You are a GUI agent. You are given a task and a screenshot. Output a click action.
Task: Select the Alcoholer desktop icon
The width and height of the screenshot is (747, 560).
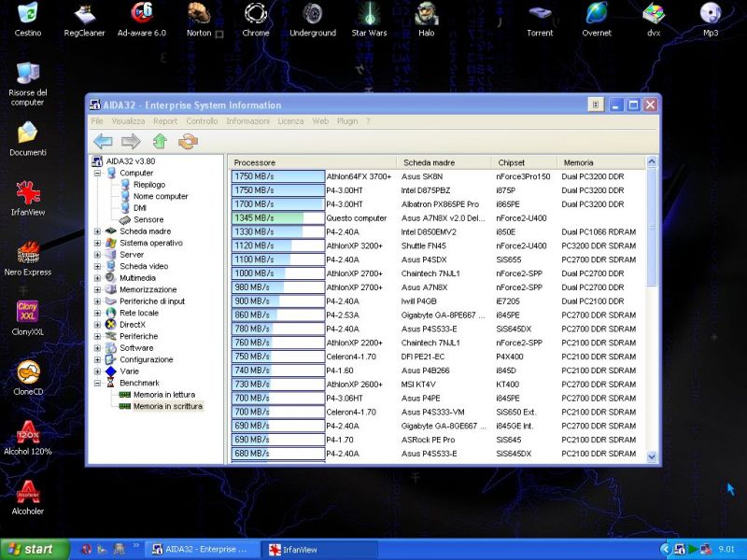(x=28, y=497)
